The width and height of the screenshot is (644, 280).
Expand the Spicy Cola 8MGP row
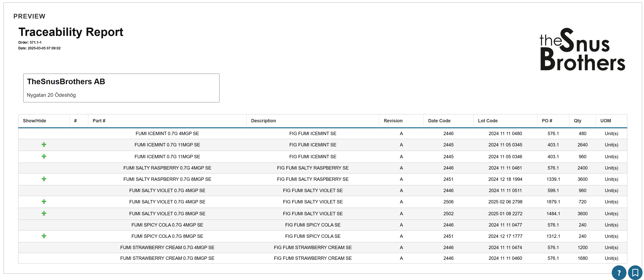[44, 236]
